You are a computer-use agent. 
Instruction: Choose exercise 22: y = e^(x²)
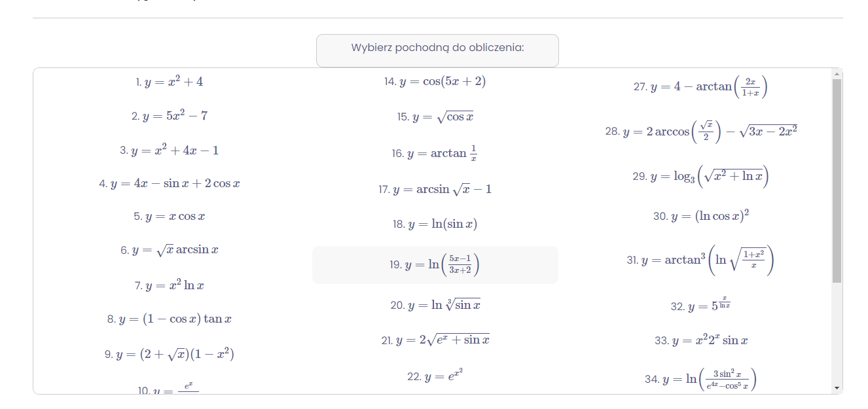tap(435, 376)
